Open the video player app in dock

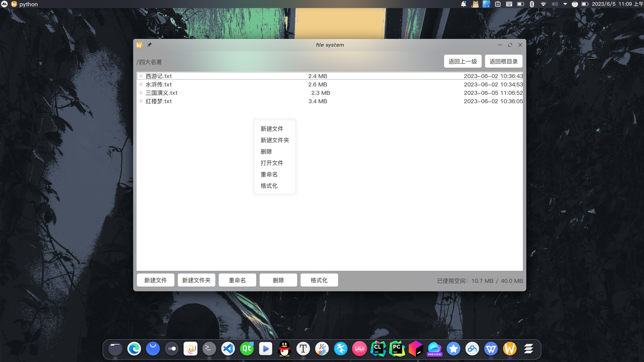266,349
